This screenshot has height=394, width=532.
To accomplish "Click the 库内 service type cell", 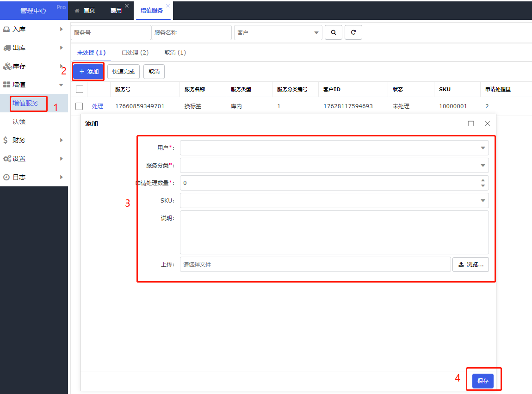I will (236, 106).
